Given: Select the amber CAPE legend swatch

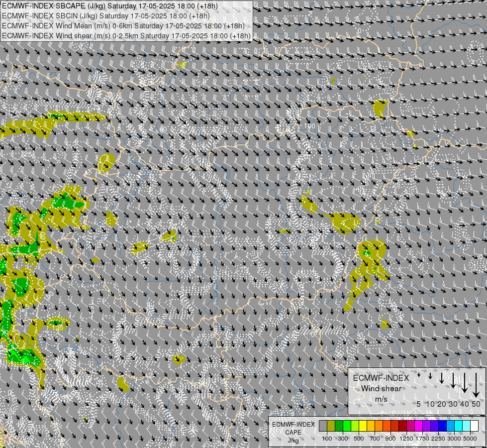Looking at the screenshot, I should click(371, 426).
